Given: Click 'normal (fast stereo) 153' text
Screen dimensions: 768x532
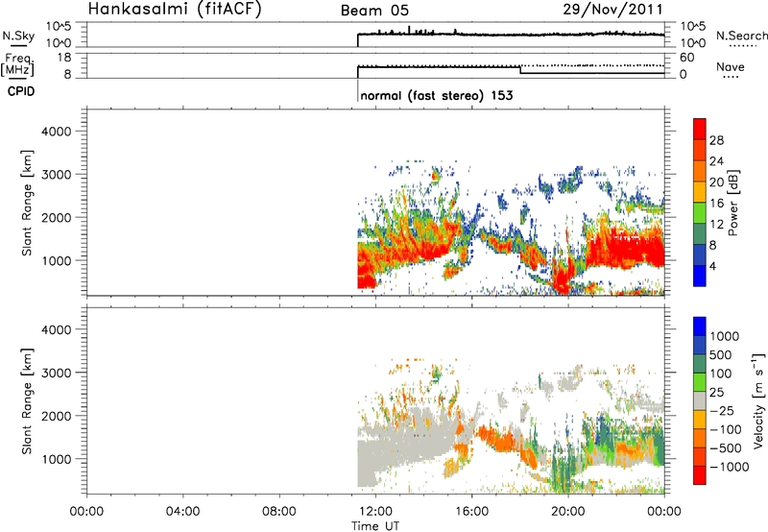Looking at the screenshot, I should [x=437, y=95].
